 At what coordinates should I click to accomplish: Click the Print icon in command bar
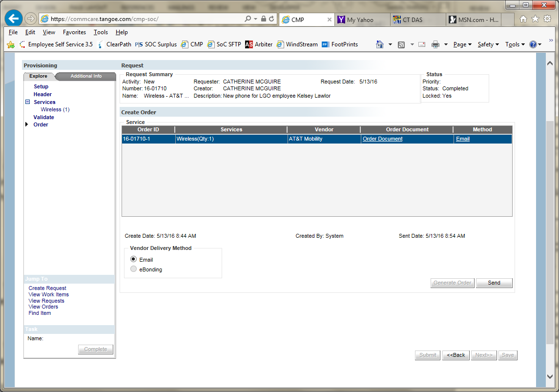435,44
